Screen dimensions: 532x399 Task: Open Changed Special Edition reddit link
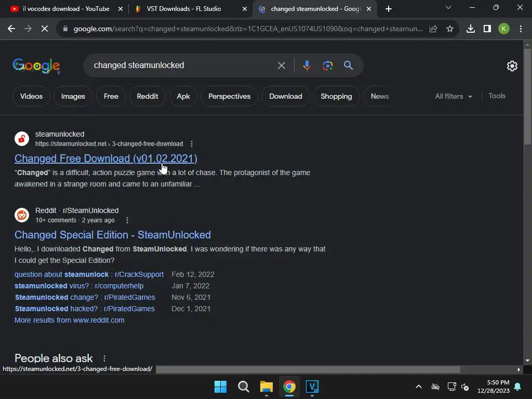click(x=113, y=235)
